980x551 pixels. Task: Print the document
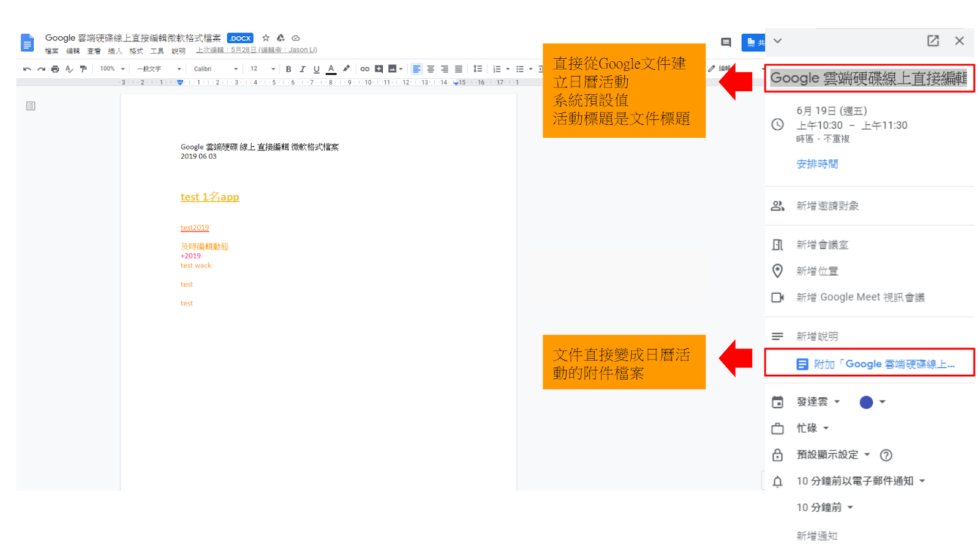pyautogui.click(x=55, y=69)
